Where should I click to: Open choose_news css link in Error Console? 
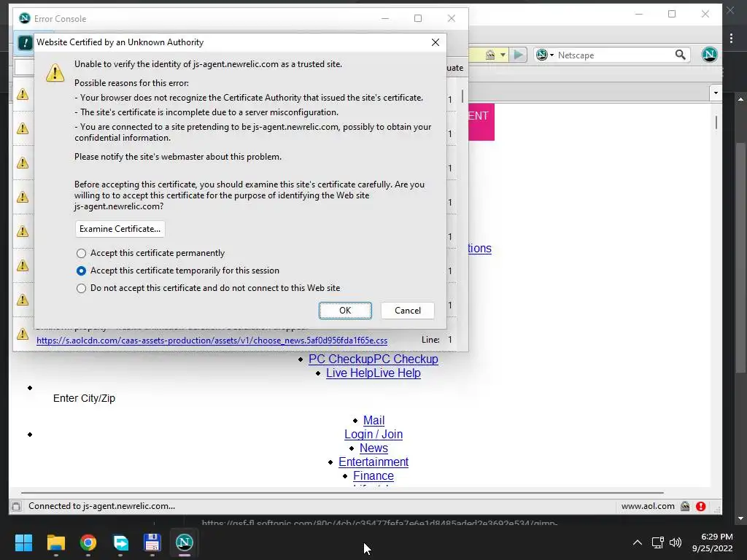(x=212, y=341)
